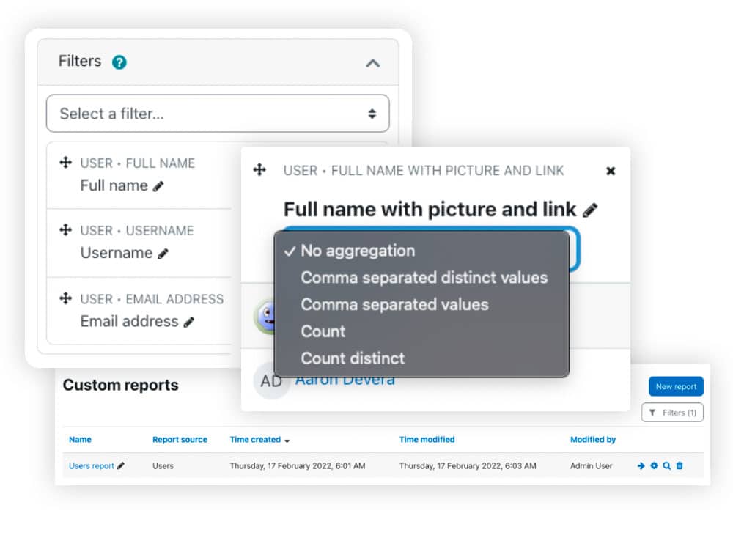Open the Users report link
The width and height of the screenshot is (733, 560).
92,465
